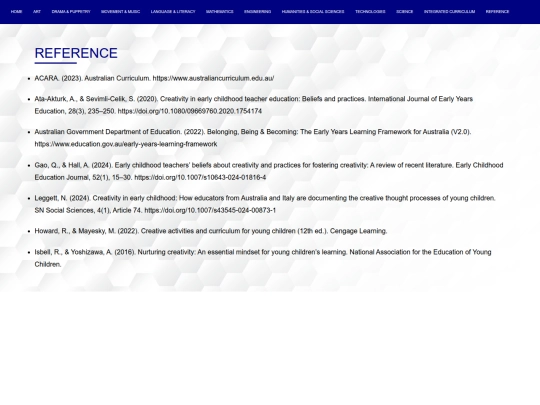Open the Science nav item

405,12
